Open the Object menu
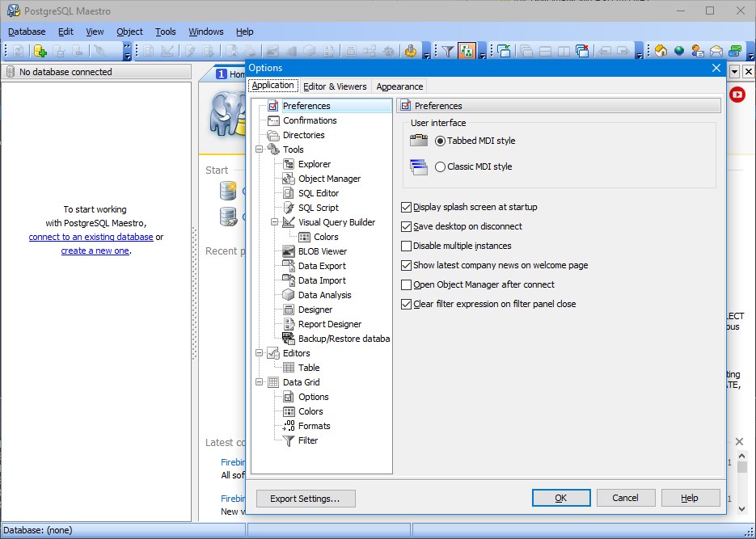The height and width of the screenshot is (539, 756). point(129,32)
